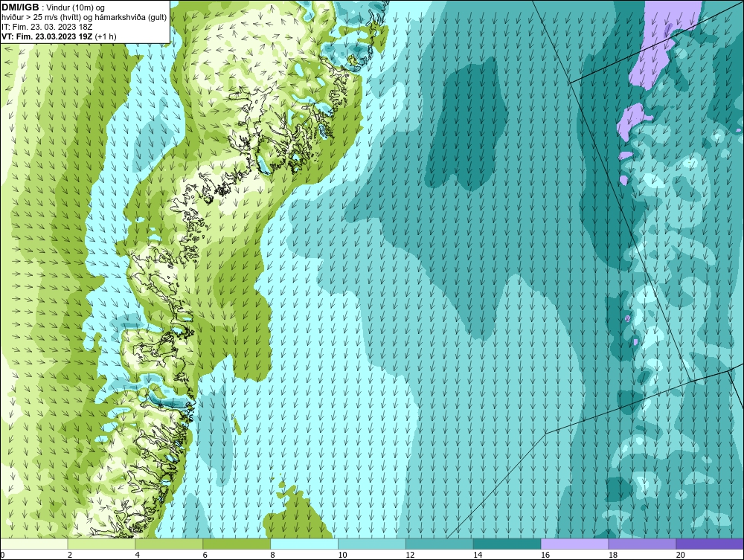Click the legend scale label 4
Image resolution: width=744 pixels, height=560 pixels.
point(137,555)
